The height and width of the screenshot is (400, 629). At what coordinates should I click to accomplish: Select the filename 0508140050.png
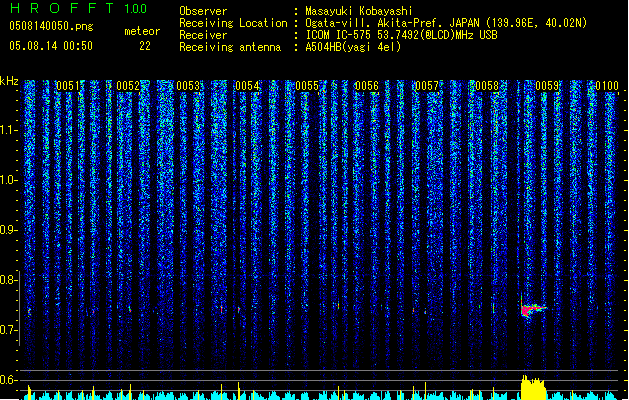point(51,26)
